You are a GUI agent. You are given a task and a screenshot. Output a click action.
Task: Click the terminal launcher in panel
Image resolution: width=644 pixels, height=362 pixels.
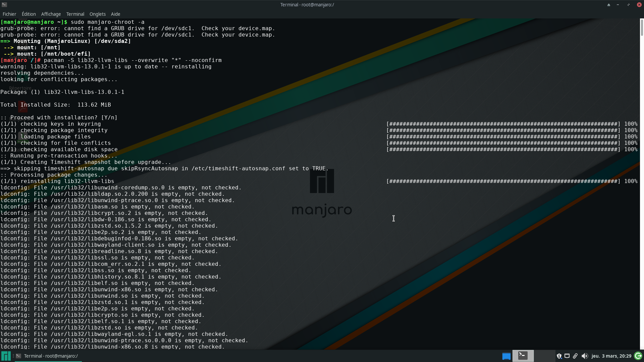[x=523, y=355]
